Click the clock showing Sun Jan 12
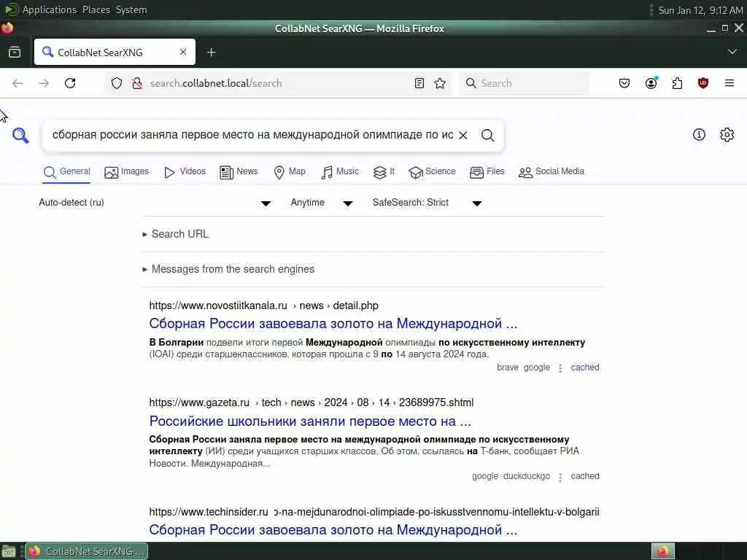Screen dimensions: 747x560 [x=700, y=10]
